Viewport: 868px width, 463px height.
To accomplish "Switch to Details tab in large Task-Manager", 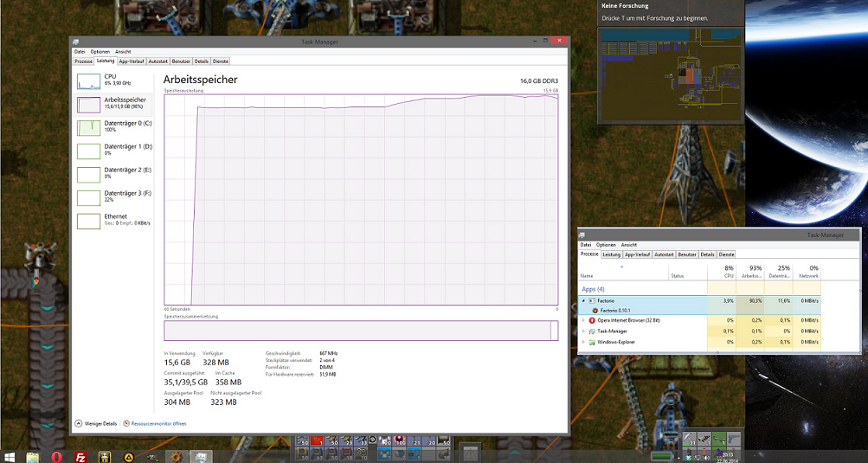I will click(x=202, y=61).
